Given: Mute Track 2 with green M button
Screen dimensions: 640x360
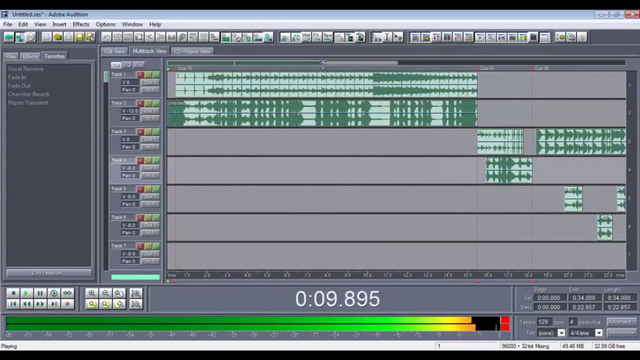Looking at the screenshot, I should pyautogui.click(x=156, y=103).
